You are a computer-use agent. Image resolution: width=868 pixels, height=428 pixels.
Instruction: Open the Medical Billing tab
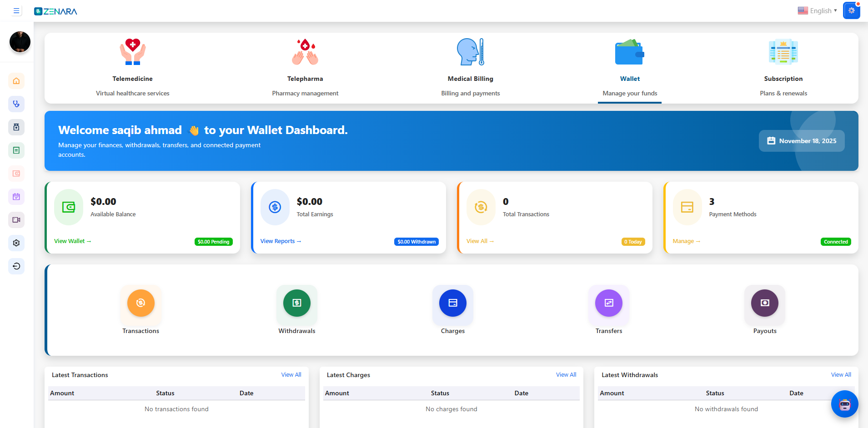[x=470, y=68]
